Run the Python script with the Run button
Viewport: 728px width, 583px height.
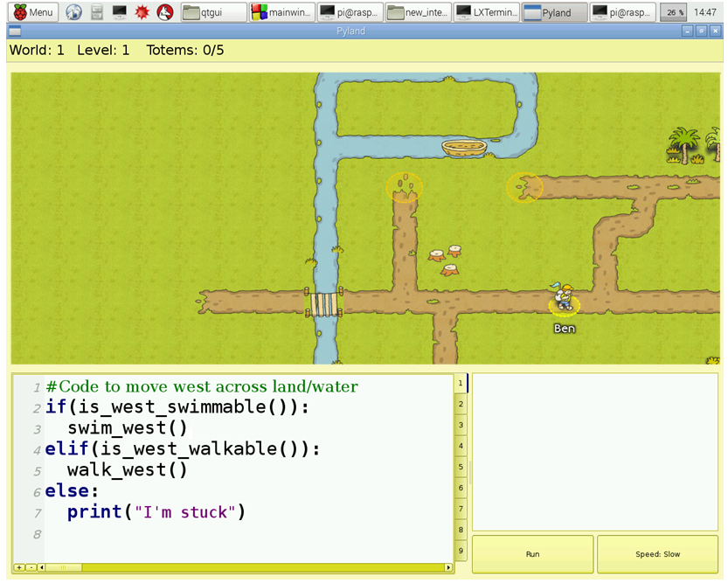(x=532, y=553)
